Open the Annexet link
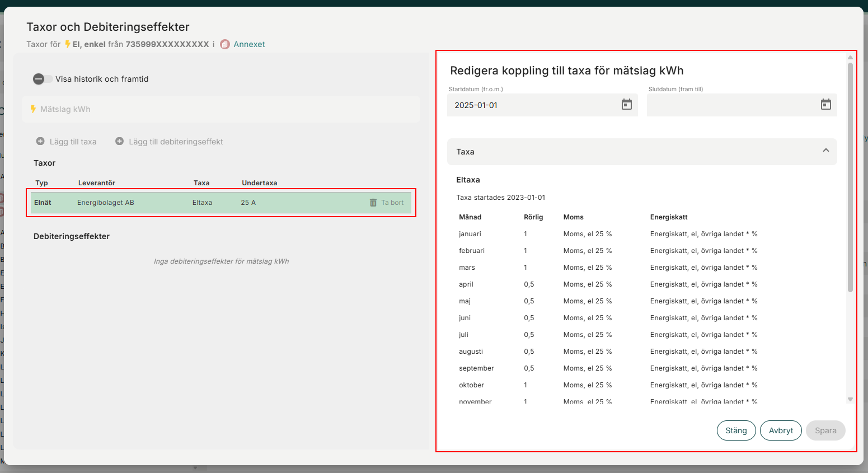The image size is (868, 473). [x=249, y=44]
